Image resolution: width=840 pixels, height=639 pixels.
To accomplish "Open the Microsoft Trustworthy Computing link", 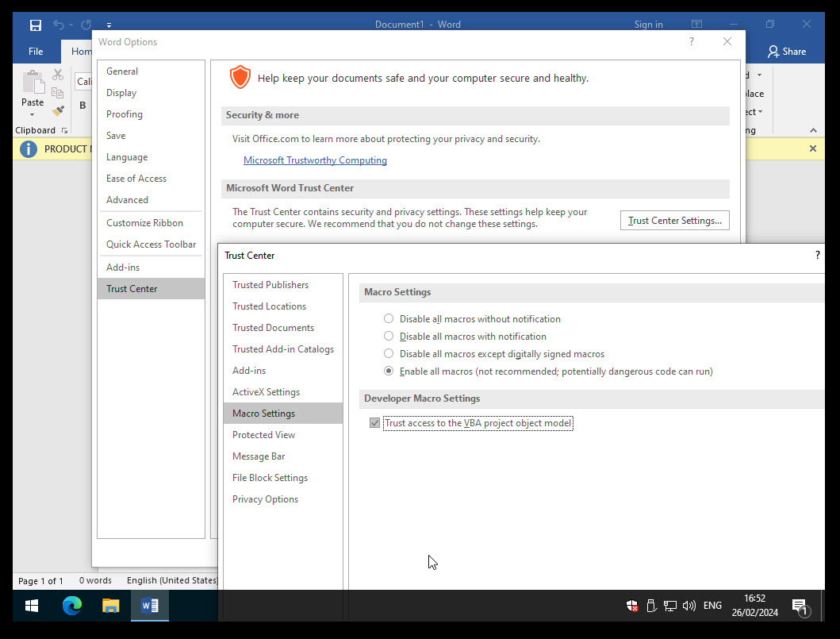I will [315, 160].
